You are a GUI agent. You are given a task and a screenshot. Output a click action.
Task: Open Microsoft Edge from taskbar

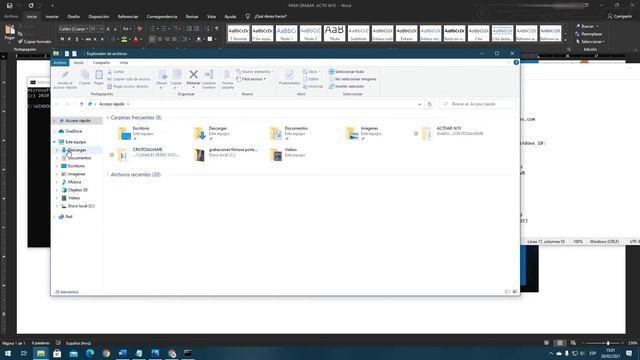click(x=90, y=353)
